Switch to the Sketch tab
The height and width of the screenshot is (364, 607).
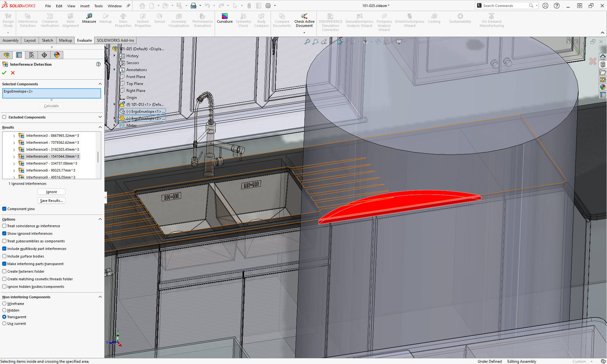pyautogui.click(x=47, y=40)
